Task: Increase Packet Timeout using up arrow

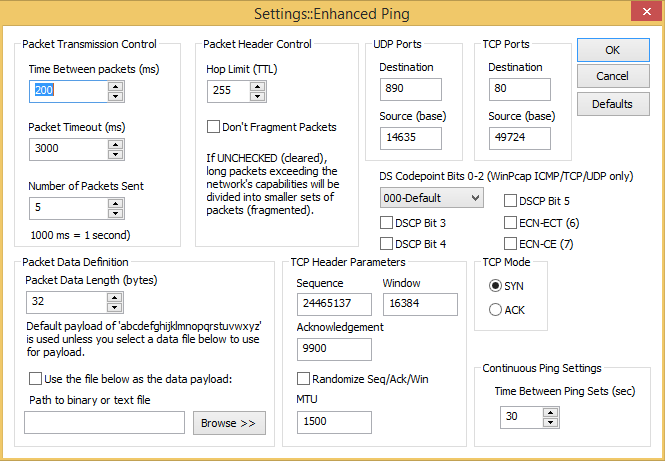Action: click(115, 145)
